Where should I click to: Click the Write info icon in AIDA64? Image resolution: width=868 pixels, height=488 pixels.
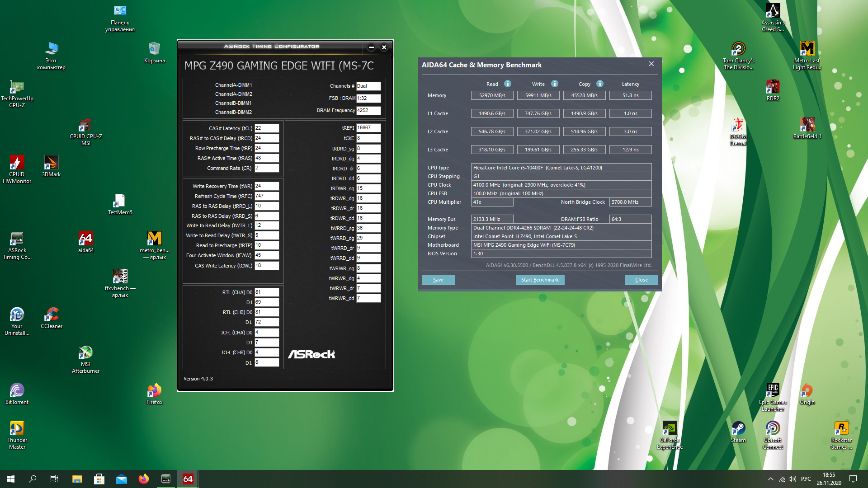(x=555, y=84)
